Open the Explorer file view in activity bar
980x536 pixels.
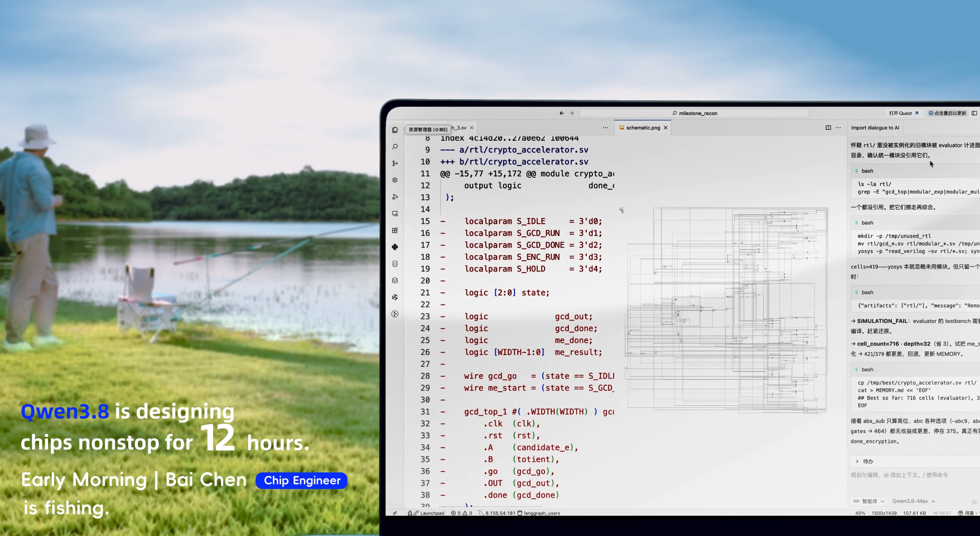395,130
